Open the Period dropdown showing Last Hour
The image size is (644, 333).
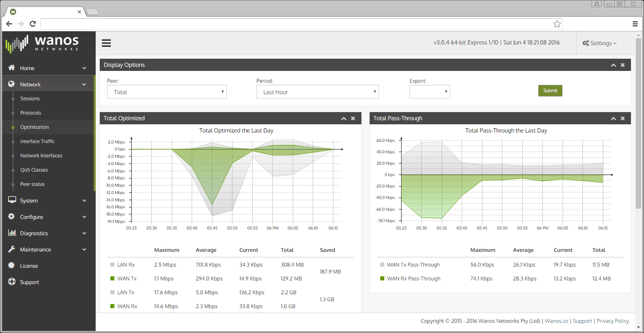318,92
